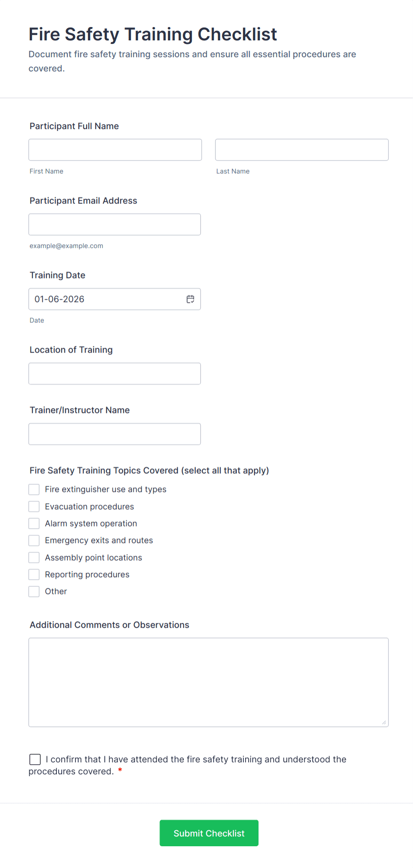Check "Fire extinguisher use and types"
The image size is (413, 868).
[x=34, y=489]
